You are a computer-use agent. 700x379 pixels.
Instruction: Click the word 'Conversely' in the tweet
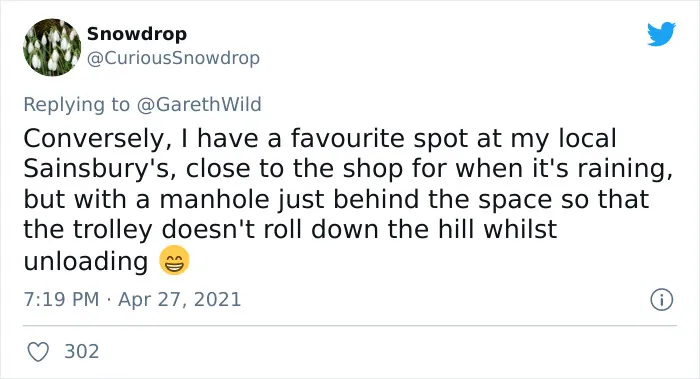point(94,138)
